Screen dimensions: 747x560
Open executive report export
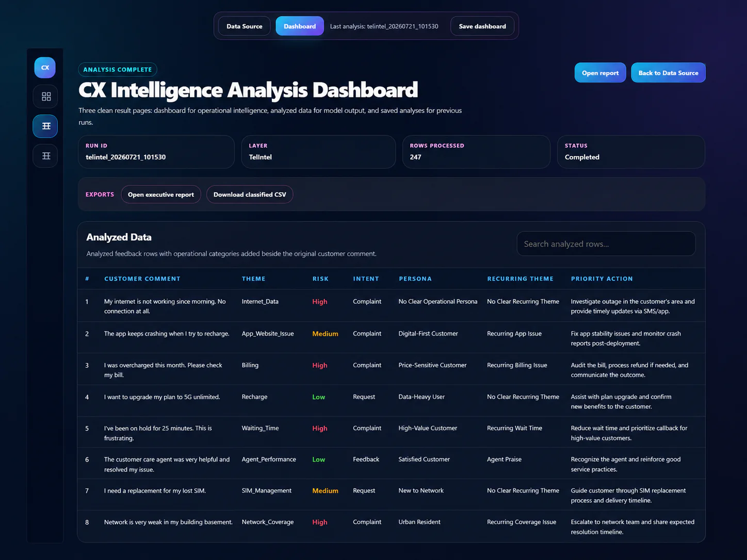161,194
